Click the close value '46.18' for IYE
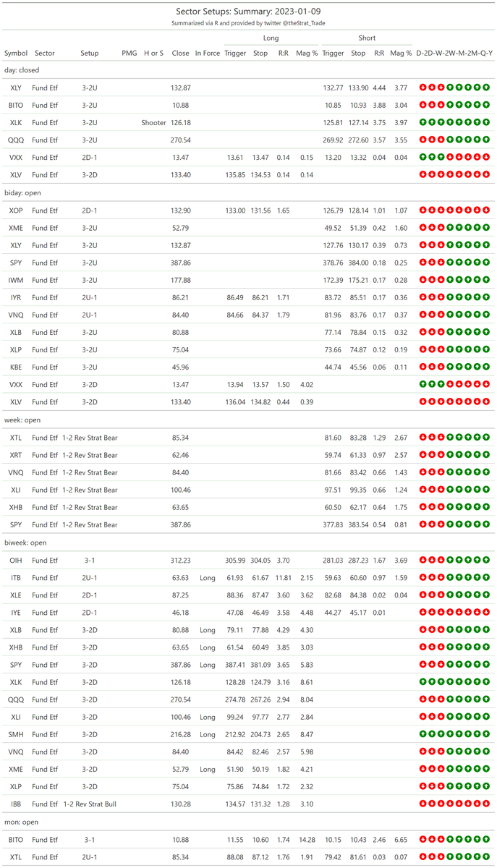 pos(181,612)
